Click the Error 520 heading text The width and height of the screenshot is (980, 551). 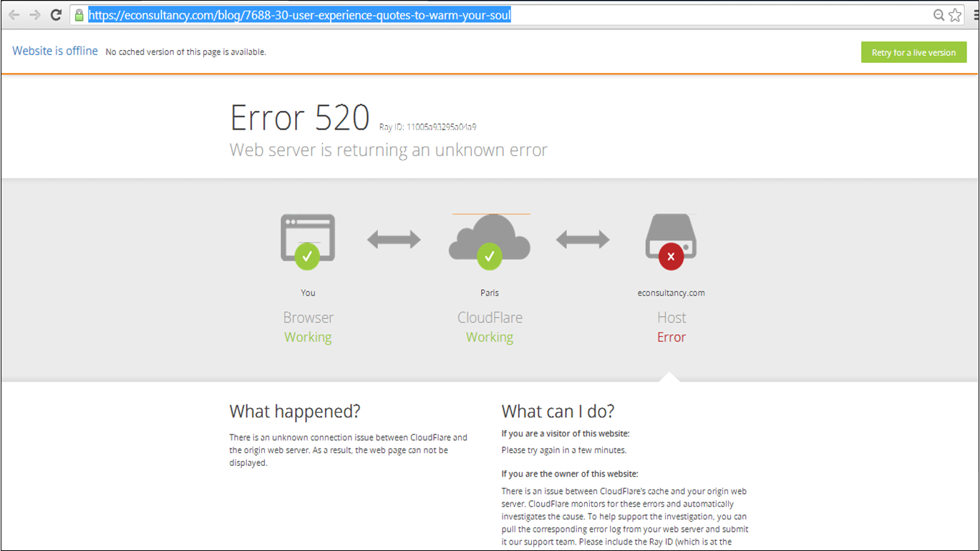[299, 117]
